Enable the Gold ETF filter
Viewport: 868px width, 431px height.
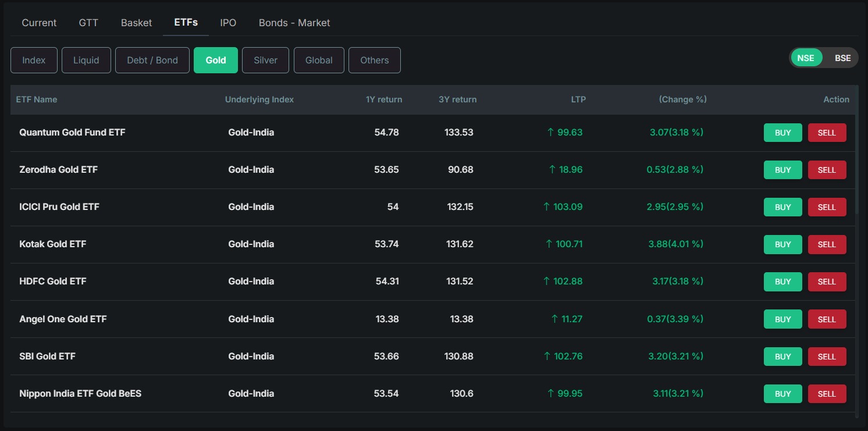[216, 60]
